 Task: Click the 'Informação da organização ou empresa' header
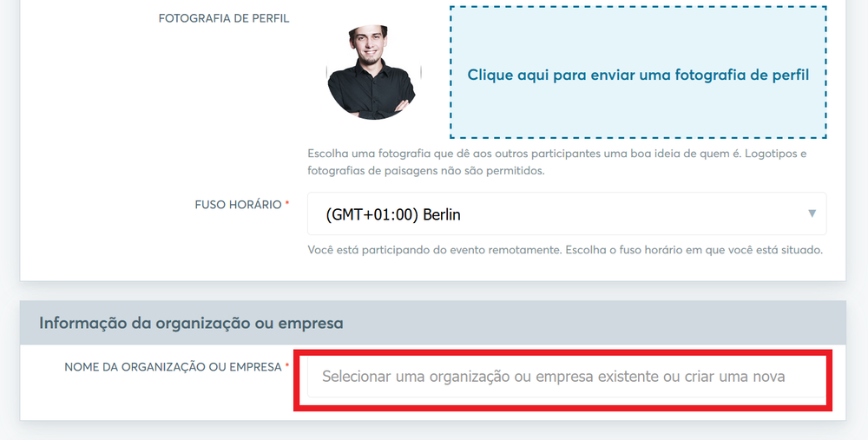(x=191, y=323)
